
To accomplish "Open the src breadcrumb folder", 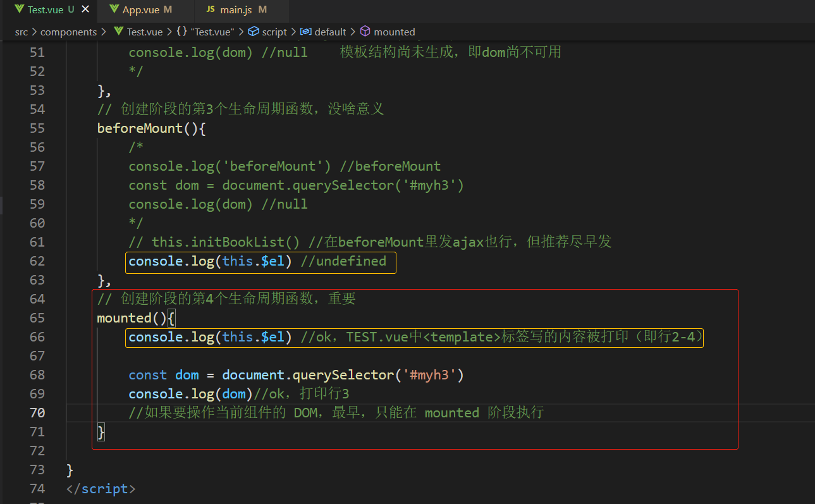I will (21, 32).
